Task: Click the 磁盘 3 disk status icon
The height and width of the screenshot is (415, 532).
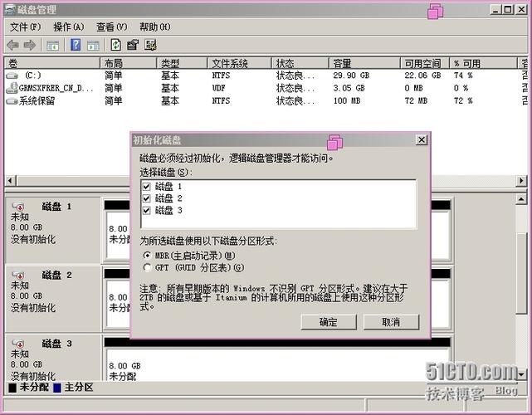Action: 17,344
